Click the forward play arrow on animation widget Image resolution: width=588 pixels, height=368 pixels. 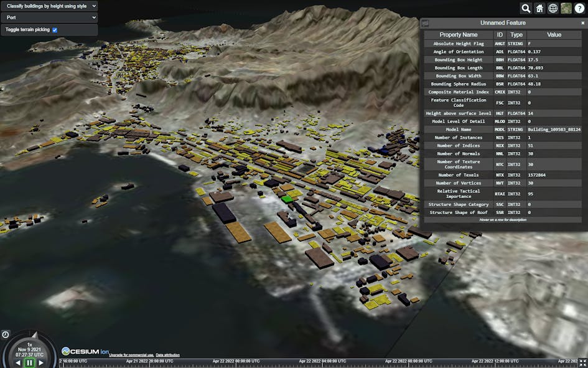tap(41, 362)
